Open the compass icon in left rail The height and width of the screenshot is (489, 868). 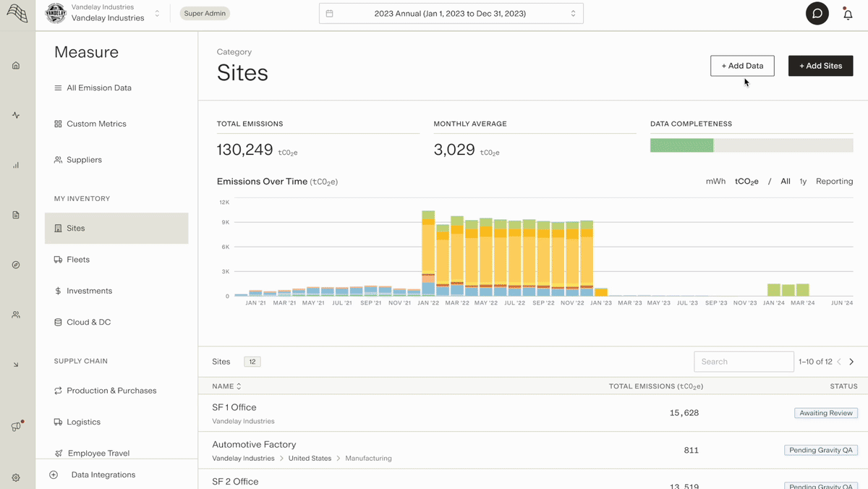tap(16, 265)
